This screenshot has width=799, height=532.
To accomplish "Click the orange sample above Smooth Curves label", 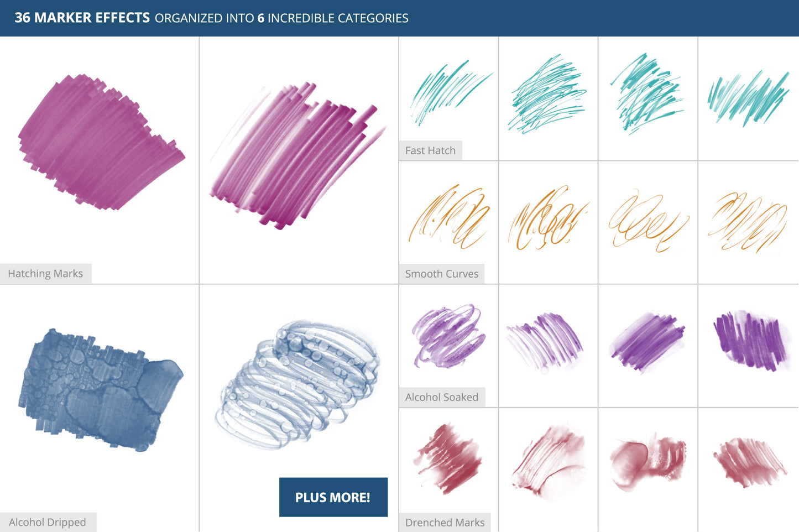I will pos(449,217).
